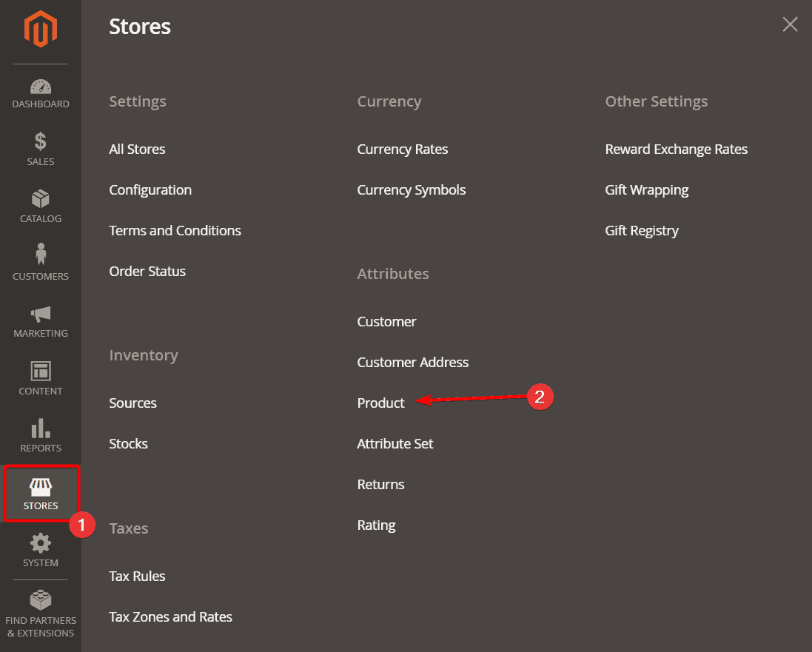The height and width of the screenshot is (652, 812).
Task: Open Currency Rates
Action: click(x=403, y=149)
